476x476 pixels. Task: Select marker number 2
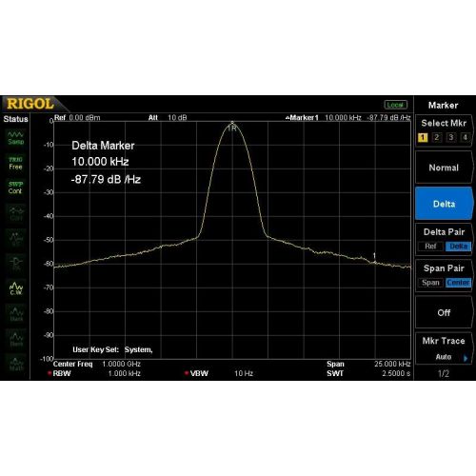(x=437, y=137)
